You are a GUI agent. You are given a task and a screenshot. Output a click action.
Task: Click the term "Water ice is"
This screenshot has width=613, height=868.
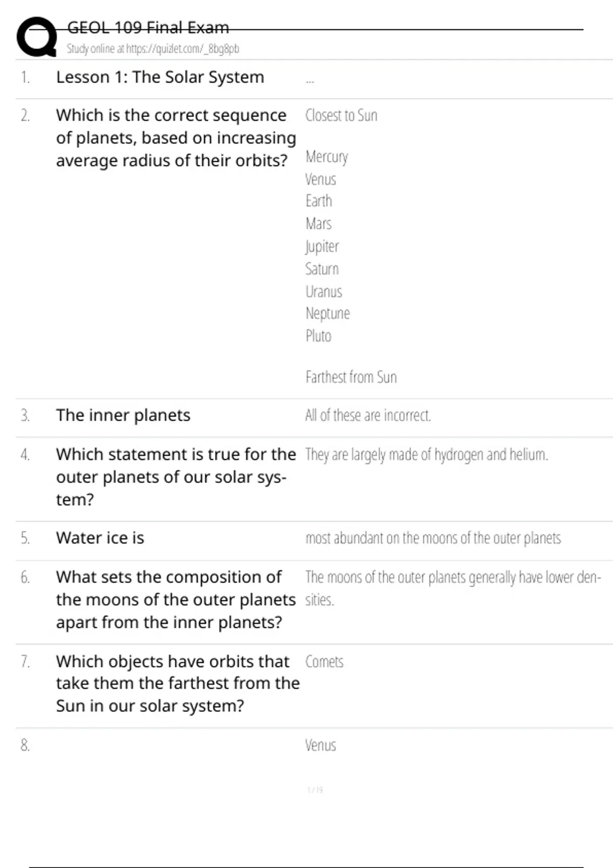pos(100,538)
